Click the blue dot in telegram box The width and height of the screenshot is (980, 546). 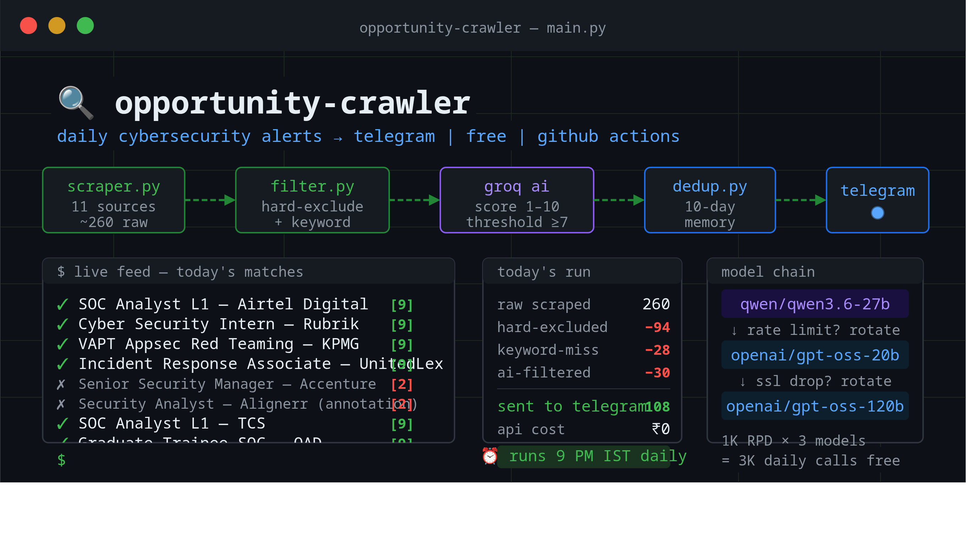click(877, 213)
